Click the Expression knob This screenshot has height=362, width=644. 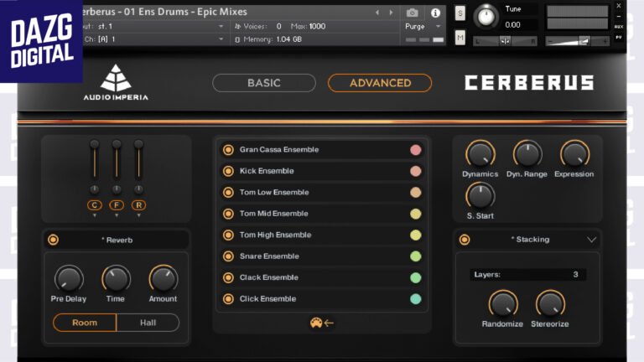pos(574,154)
